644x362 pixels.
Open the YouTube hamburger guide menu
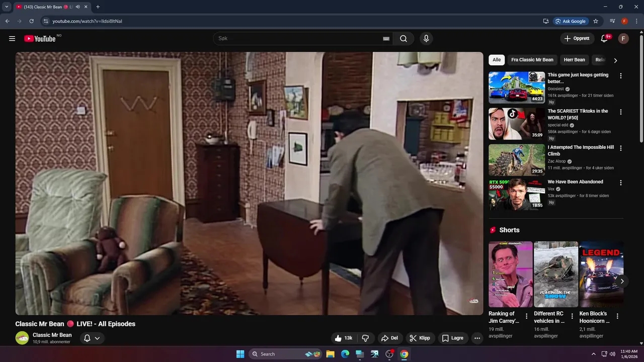point(12,39)
